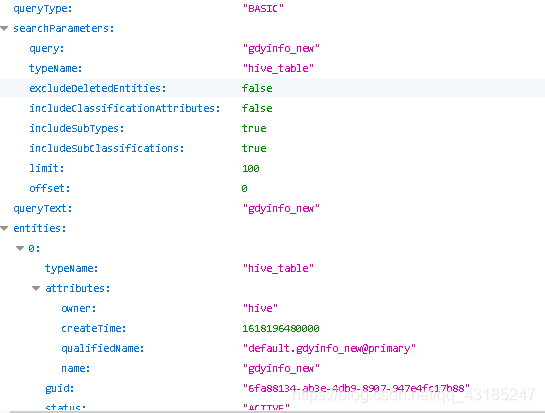Select the qualifiedName key
The image size is (545, 413).
[x=103, y=348]
